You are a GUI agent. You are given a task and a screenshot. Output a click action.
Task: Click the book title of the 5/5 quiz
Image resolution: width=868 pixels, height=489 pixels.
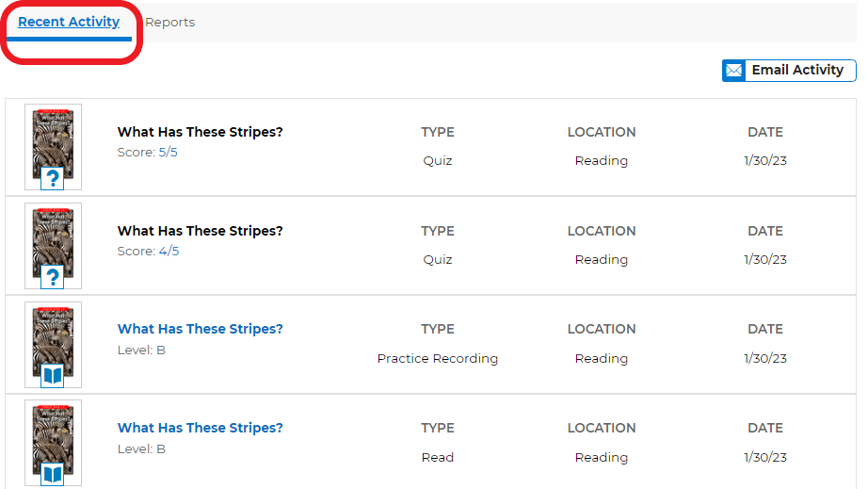(200, 132)
